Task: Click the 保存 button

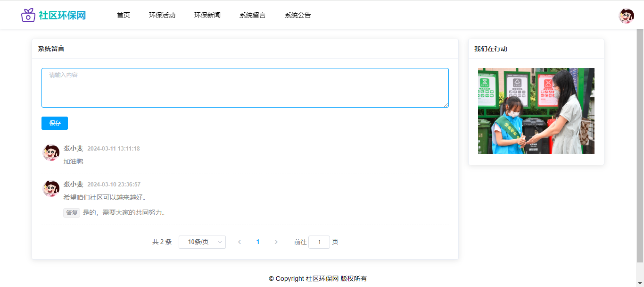Action: tap(55, 123)
